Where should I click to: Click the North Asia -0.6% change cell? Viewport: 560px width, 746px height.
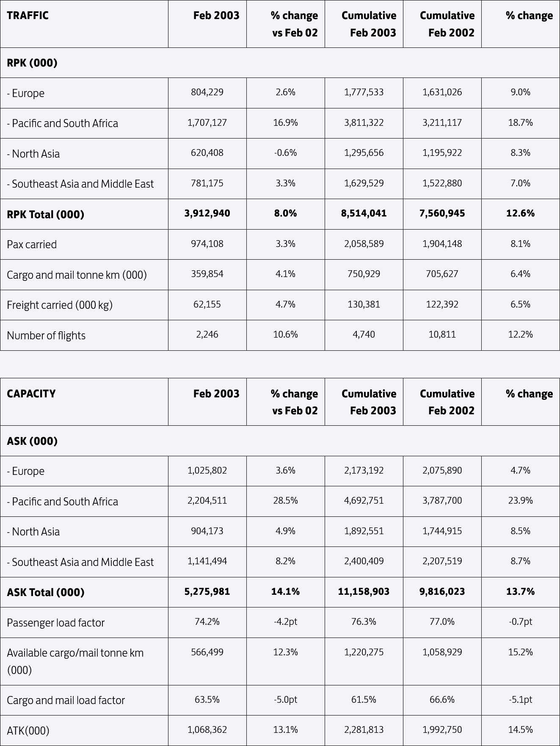point(286,153)
